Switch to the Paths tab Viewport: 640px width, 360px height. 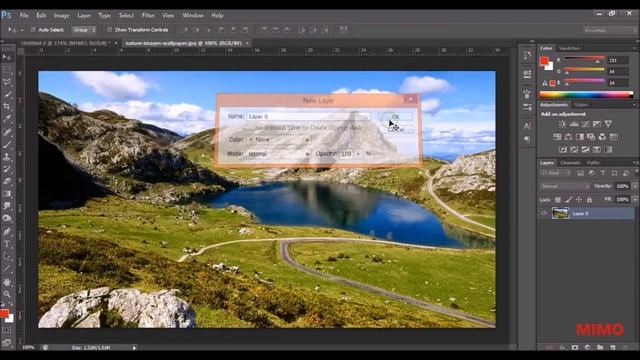pos(593,163)
